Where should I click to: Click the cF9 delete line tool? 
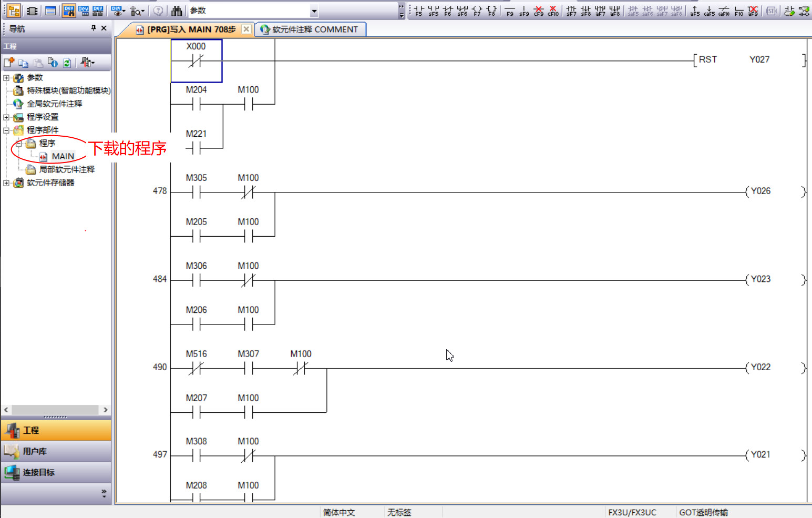538,11
